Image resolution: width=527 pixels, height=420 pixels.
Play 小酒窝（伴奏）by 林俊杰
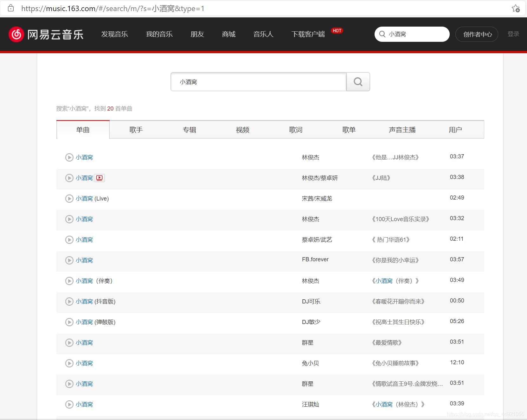[x=69, y=281]
